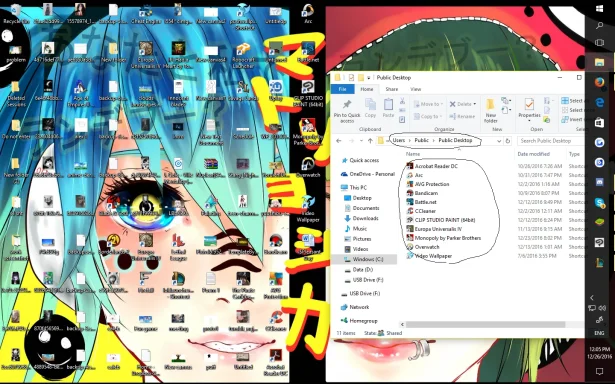Switch to the View ribbon tab
Image resolution: width=615 pixels, height=384 pixels.
(x=415, y=89)
